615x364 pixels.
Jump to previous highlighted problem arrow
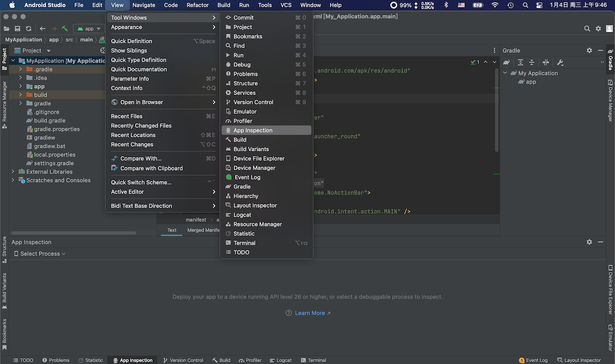(x=485, y=62)
